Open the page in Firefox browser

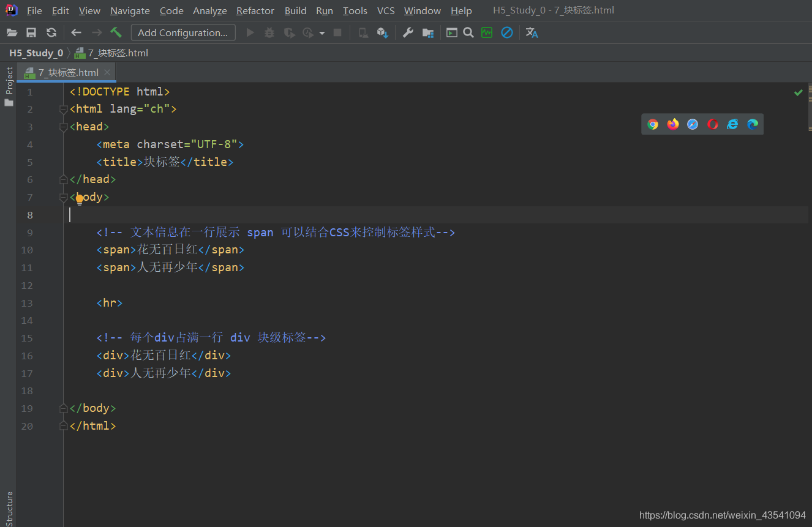[x=673, y=124]
